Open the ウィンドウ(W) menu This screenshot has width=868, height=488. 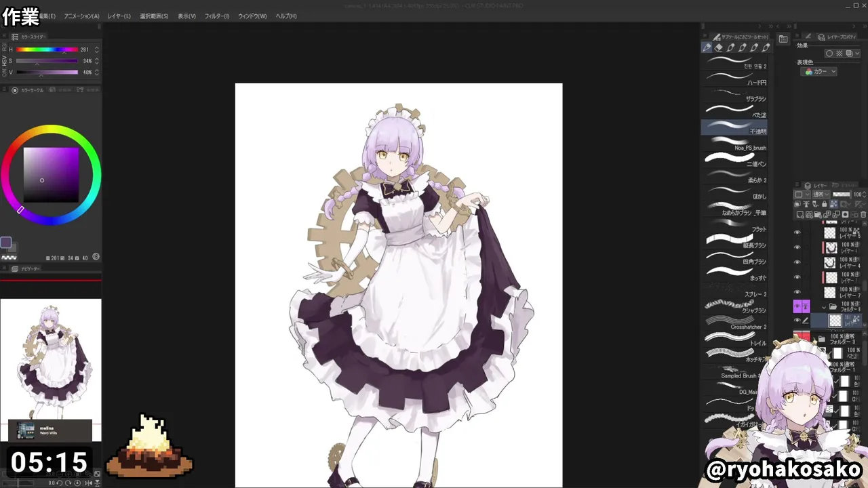tap(252, 16)
